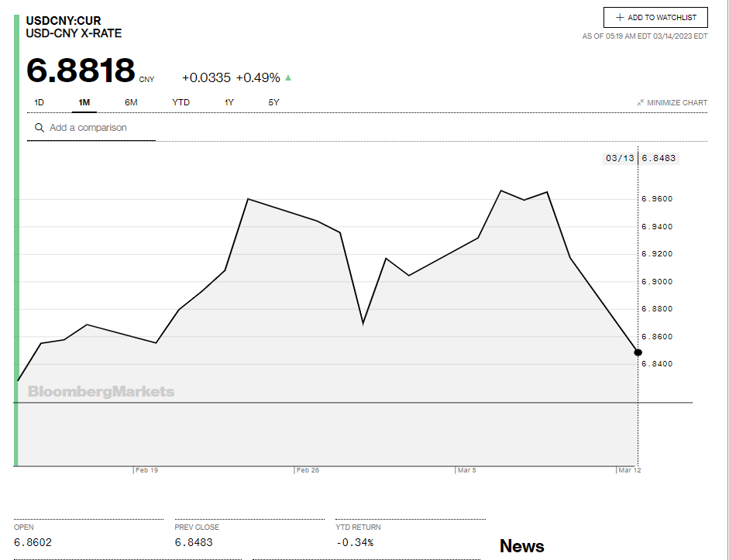Click the magnifier icon beside Add a comparison

[x=38, y=128]
